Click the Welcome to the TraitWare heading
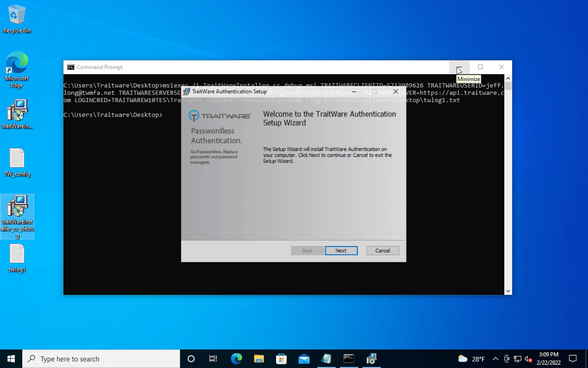The image size is (588, 368). pyautogui.click(x=329, y=118)
